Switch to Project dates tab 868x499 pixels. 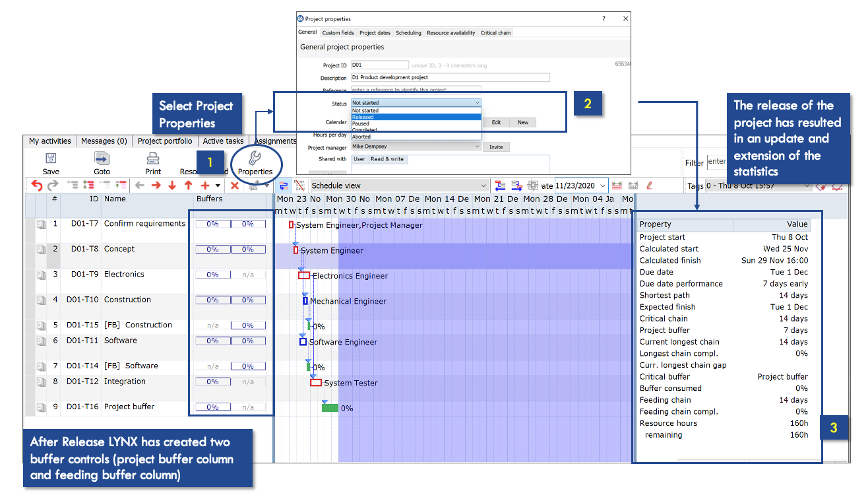pos(375,32)
